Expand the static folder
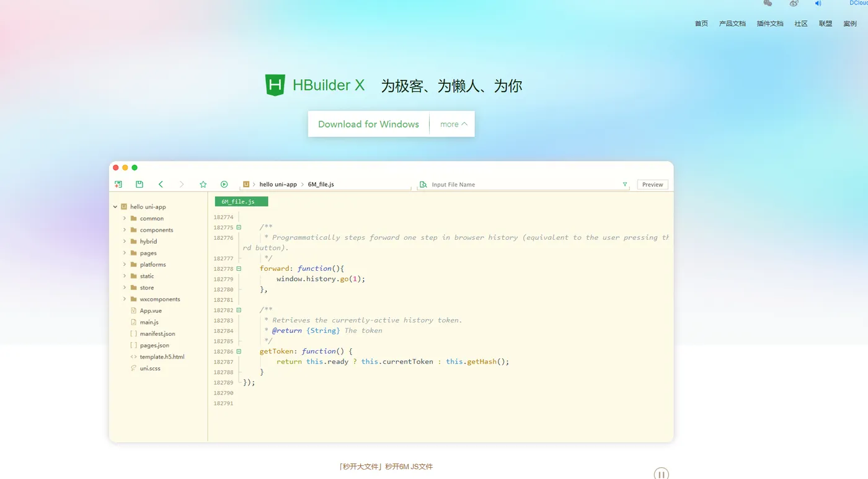The width and height of the screenshot is (868, 479). pos(125,276)
